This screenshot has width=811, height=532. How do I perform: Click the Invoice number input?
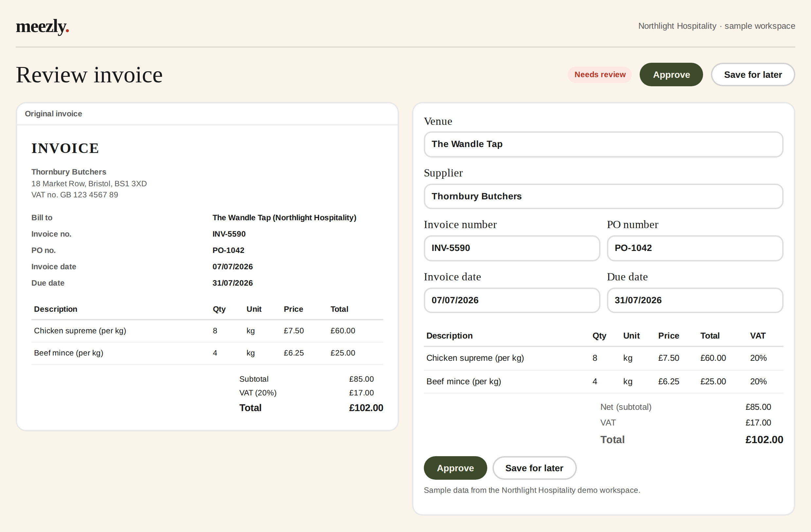click(x=511, y=248)
